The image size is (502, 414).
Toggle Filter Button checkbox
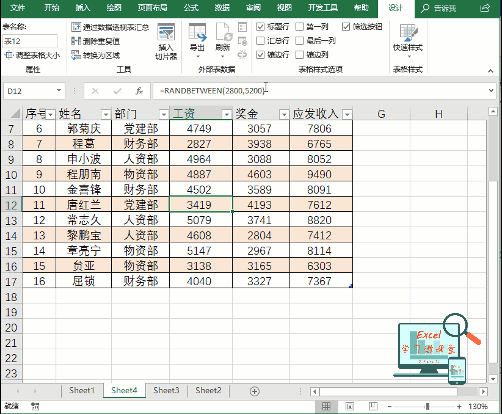[x=346, y=27]
